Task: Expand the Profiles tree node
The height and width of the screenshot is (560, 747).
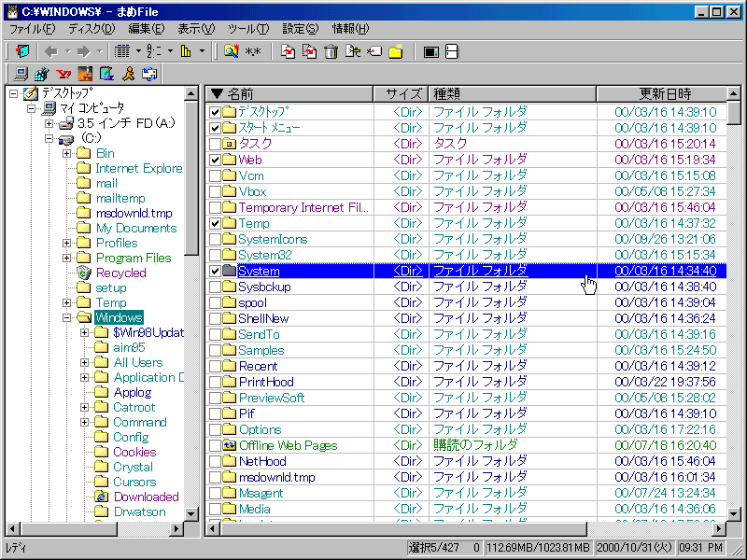Action: point(66,243)
